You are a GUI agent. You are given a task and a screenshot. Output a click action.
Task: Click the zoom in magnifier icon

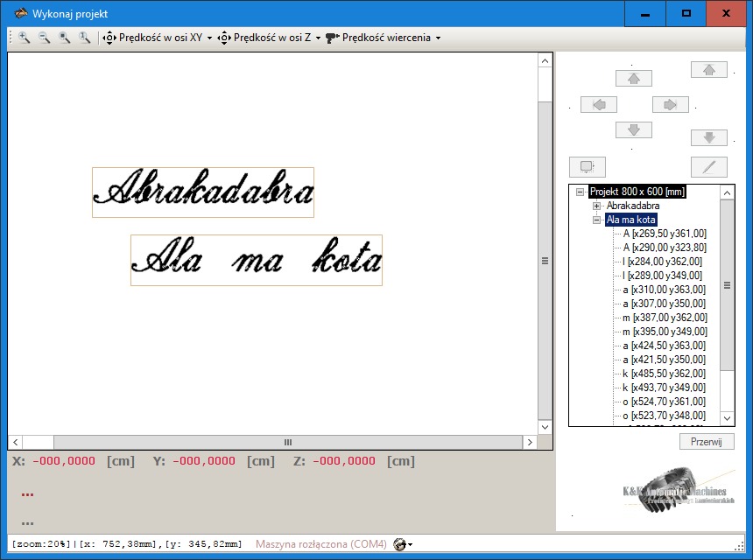pyautogui.click(x=24, y=38)
